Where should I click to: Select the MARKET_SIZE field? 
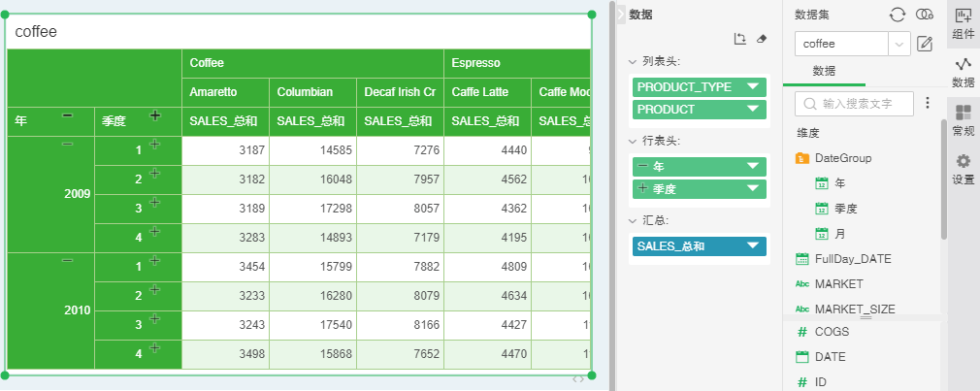[854, 309]
